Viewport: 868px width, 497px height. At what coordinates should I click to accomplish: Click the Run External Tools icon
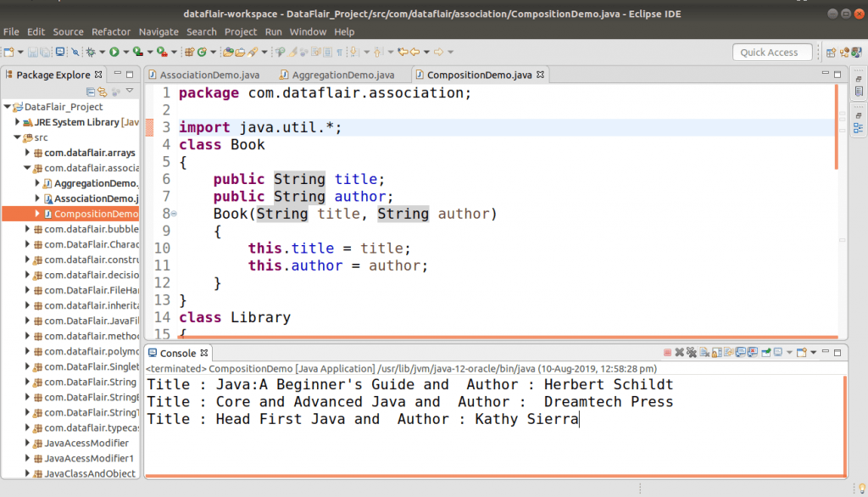162,52
